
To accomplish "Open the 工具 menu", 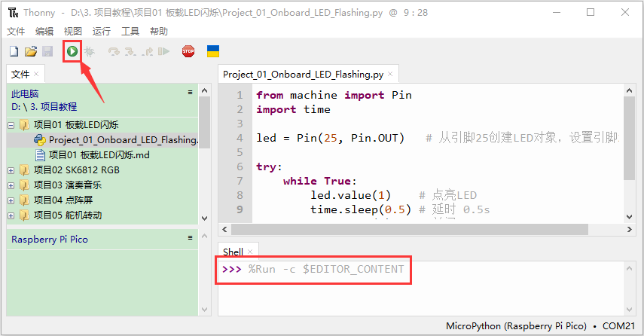I will tap(130, 31).
